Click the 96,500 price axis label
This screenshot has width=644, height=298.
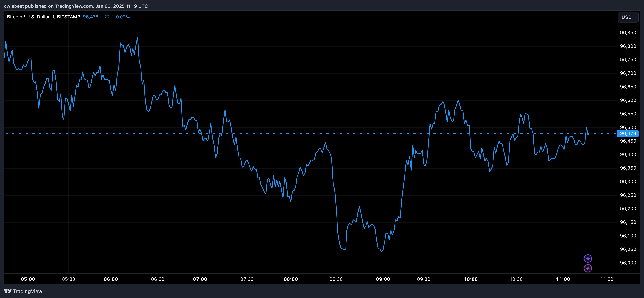point(628,127)
